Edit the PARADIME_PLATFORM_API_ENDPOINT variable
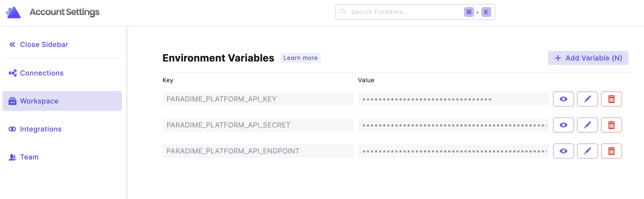644x199 pixels. click(x=587, y=151)
